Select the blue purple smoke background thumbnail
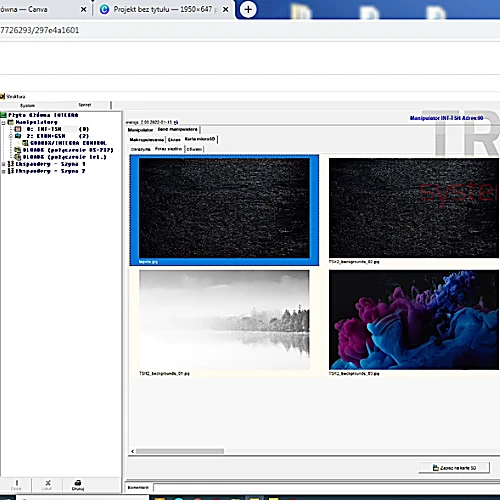 pyautogui.click(x=414, y=320)
